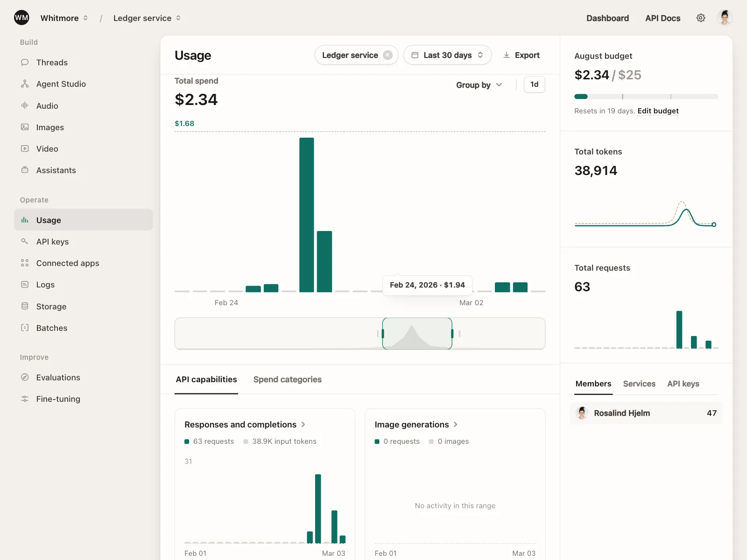This screenshot has height=560, width=747.
Task: Click the tallest bar in Total spend chart
Action: tap(307, 215)
